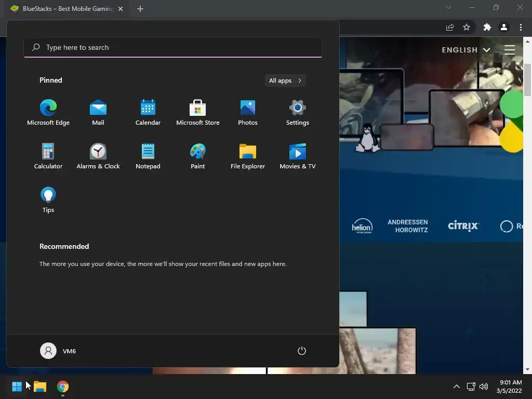Launch Notepad
Screen dimensions: 532x399
148,156
